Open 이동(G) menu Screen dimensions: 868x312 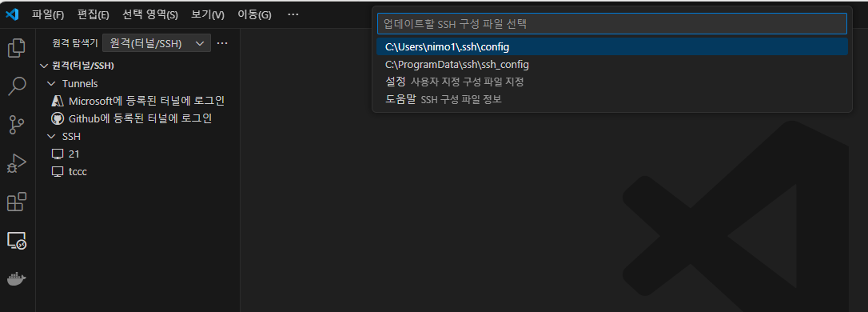tap(254, 15)
